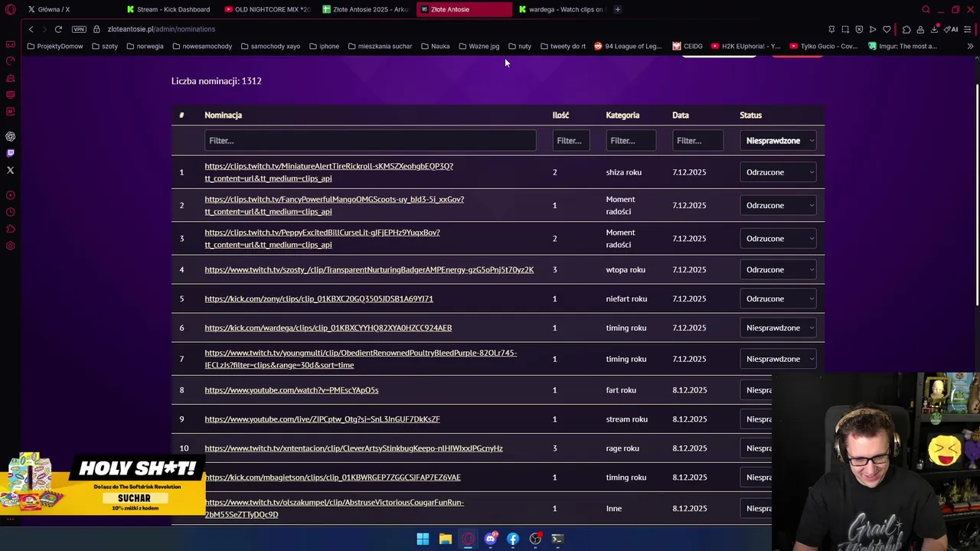980x551 pixels.
Task: Open the sidebar settings gear
Action: pos(10,246)
